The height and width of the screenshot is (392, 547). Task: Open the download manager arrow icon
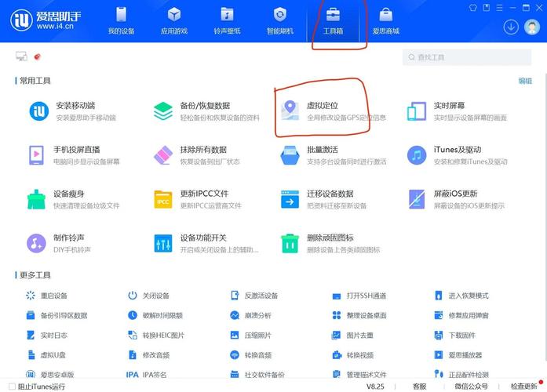coord(511,27)
